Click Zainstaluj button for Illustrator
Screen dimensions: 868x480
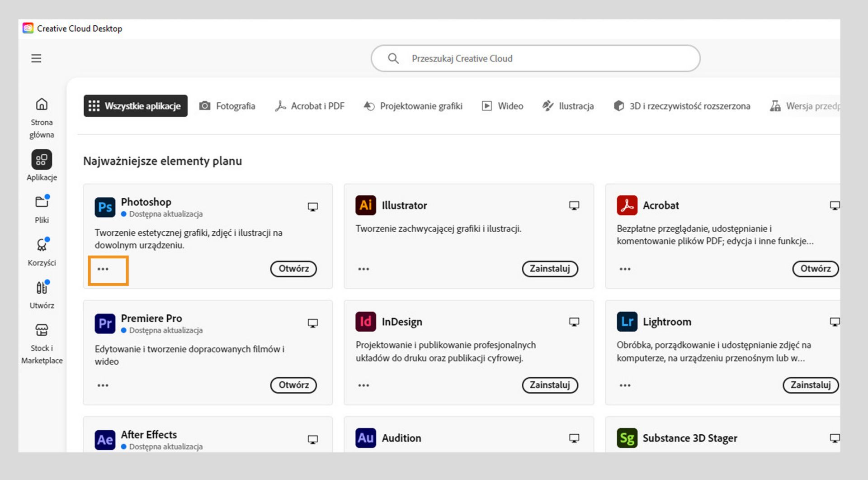click(x=550, y=269)
